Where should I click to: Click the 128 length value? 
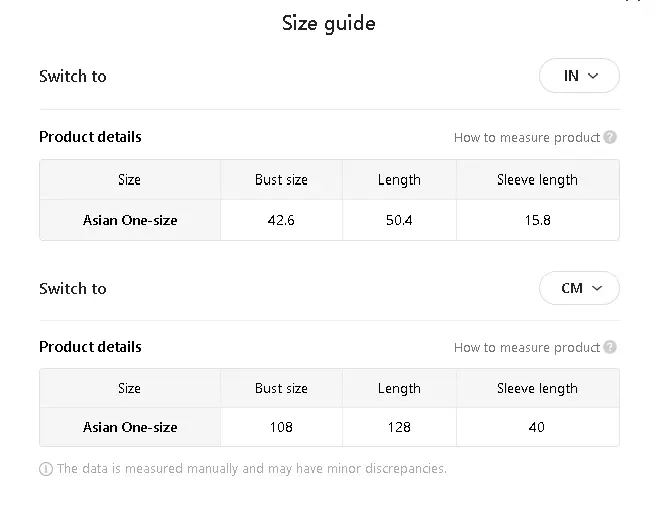pos(399,427)
